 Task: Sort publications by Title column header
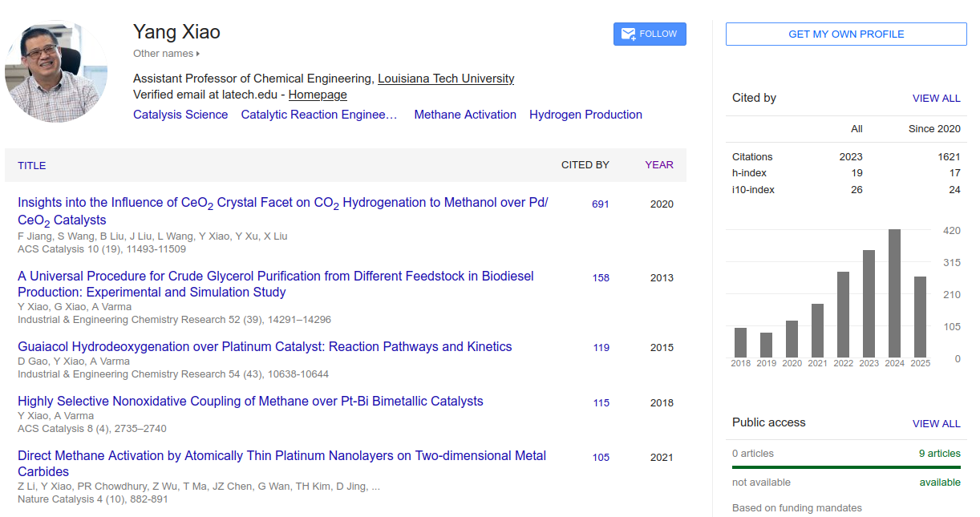pyautogui.click(x=32, y=165)
